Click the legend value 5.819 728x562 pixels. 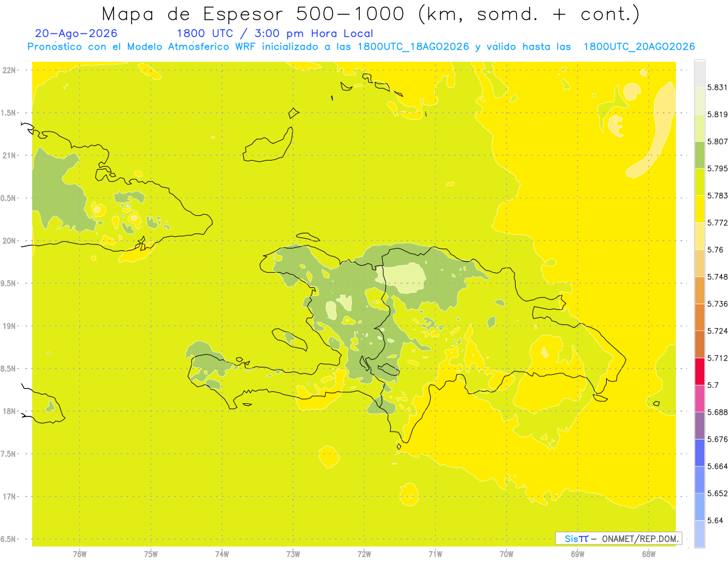tap(717, 114)
